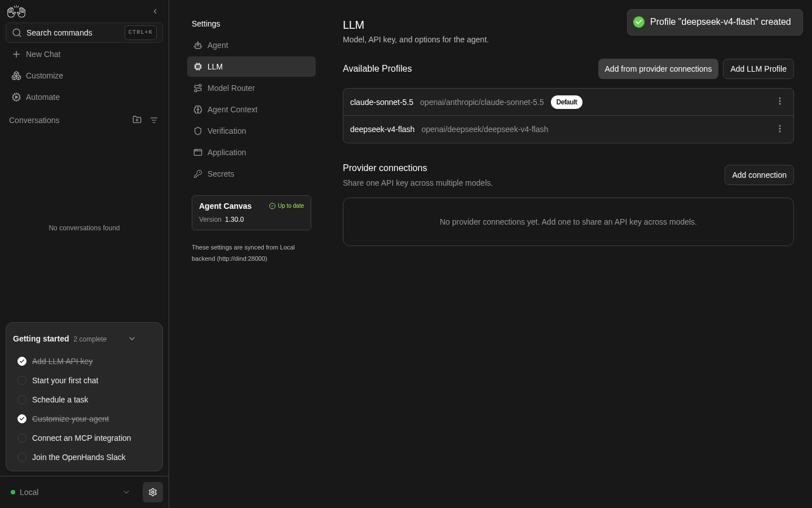Select the claude-sonnet-5.5 profile row

[568, 102]
